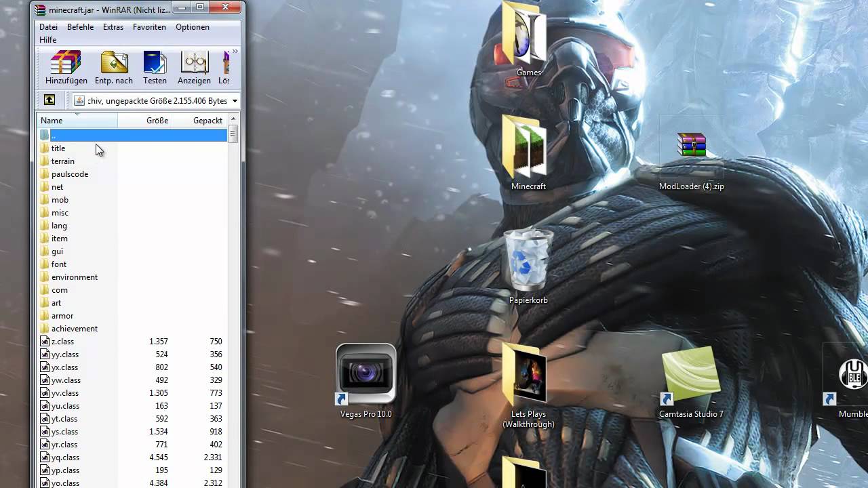Select the achievement folder entry
This screenshot has height=488, width=868.
68,329
